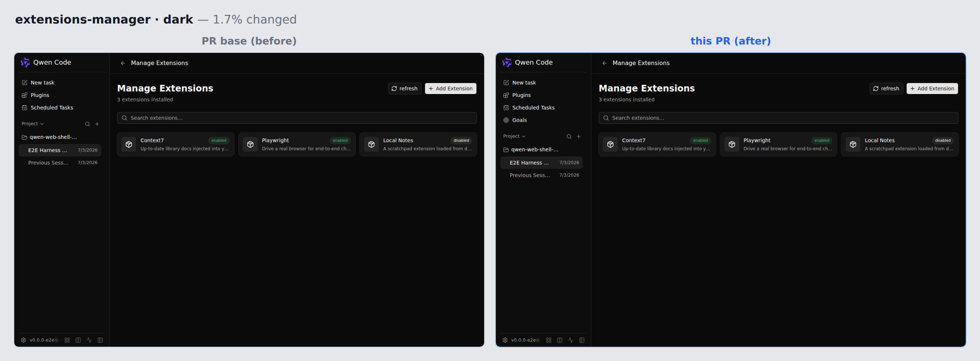
Task: Click the Context7 cube icon in before panel
Action: [x=129, y=144]
